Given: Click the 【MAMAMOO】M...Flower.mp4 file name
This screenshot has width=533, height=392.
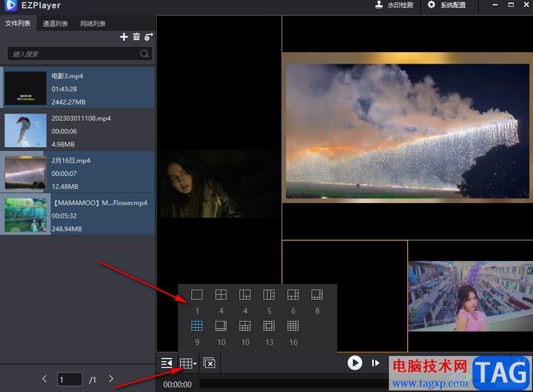Looking at the screenshot, I should pyautogui.click(x=100, y=203).
